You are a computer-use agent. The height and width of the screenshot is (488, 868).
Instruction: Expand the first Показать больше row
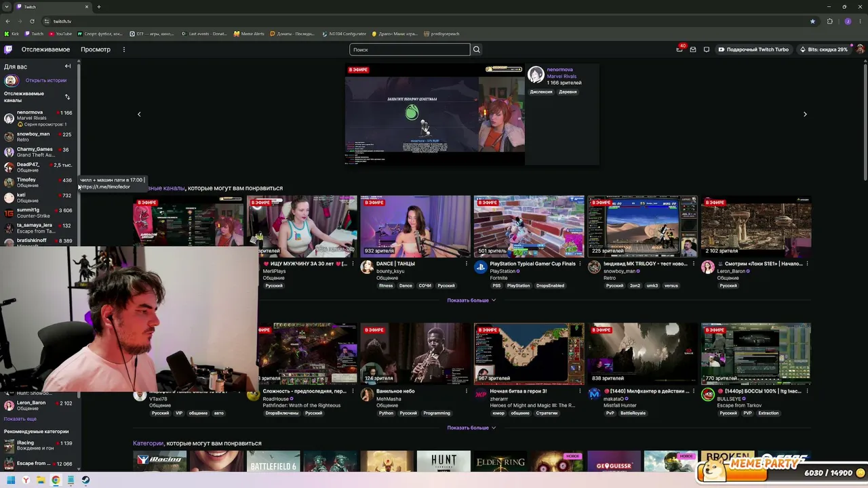(x=471, y=300)
